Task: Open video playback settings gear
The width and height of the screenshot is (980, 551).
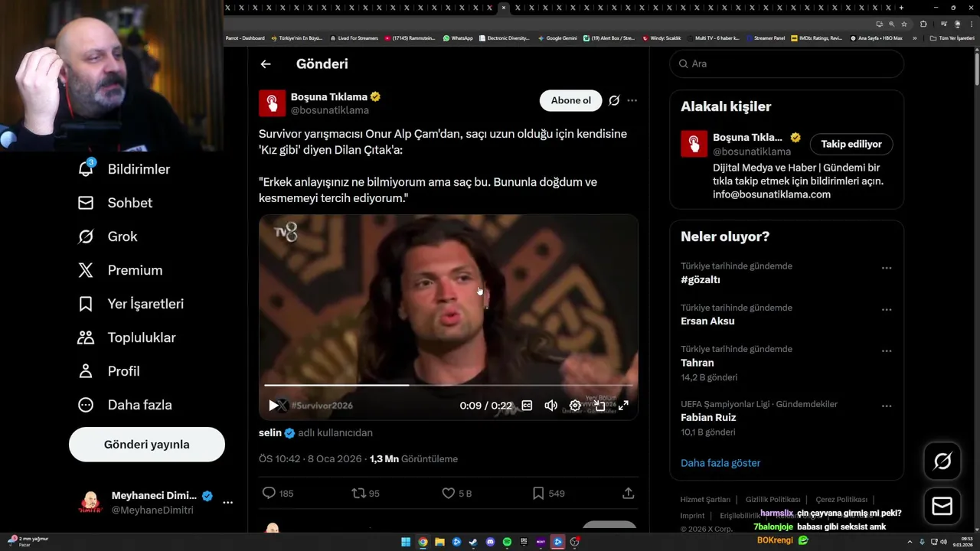Action: click(x=575, y=406)
